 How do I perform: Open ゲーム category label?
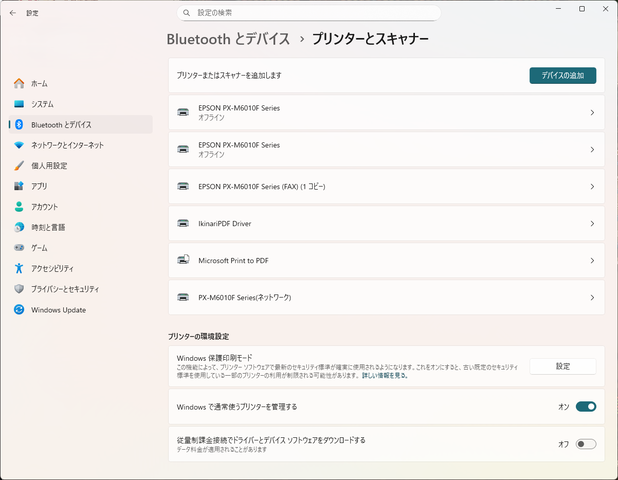click(x=39, y=248)
